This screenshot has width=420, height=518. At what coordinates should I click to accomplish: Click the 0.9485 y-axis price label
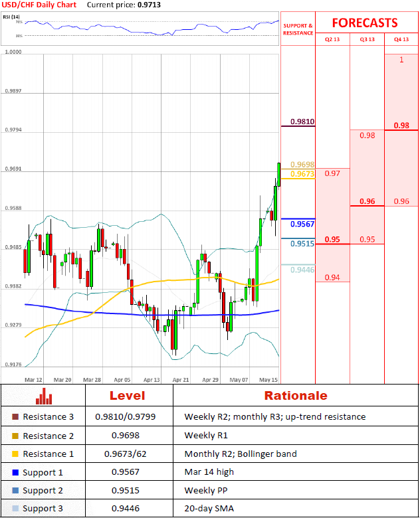tap(13, 247)
